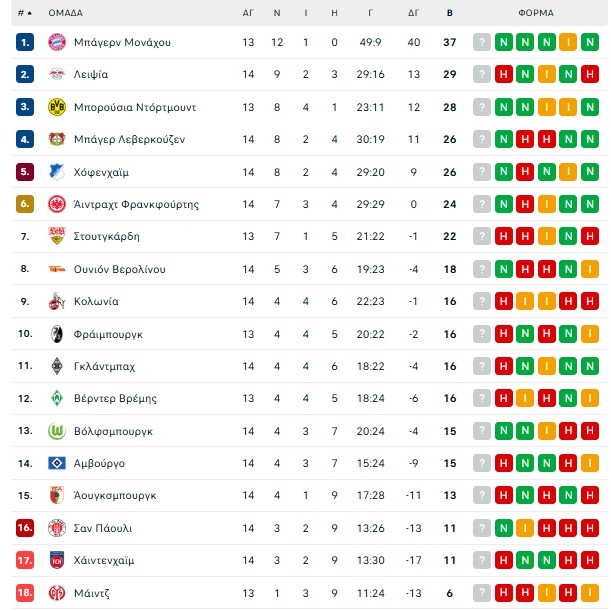
Task: Click the Eintracht Frankfurt logo
Action: pyautogui.click(x=56, y=204)
